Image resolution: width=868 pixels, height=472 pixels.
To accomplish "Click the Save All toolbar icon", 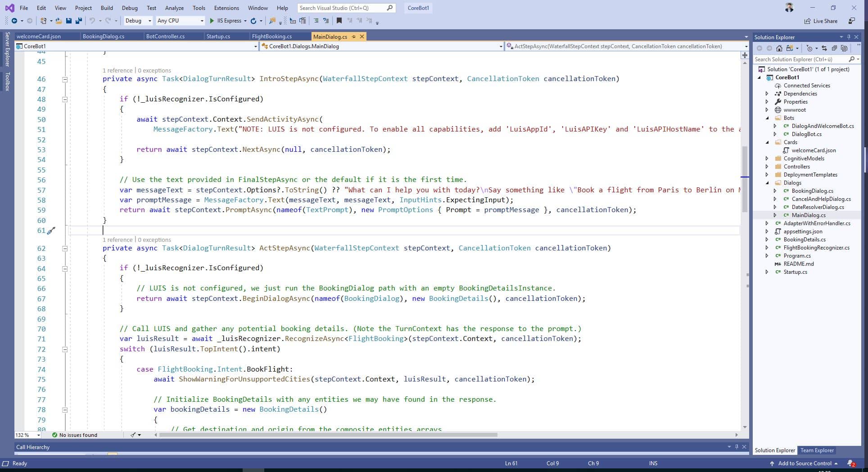I will (x=79, y=21).
